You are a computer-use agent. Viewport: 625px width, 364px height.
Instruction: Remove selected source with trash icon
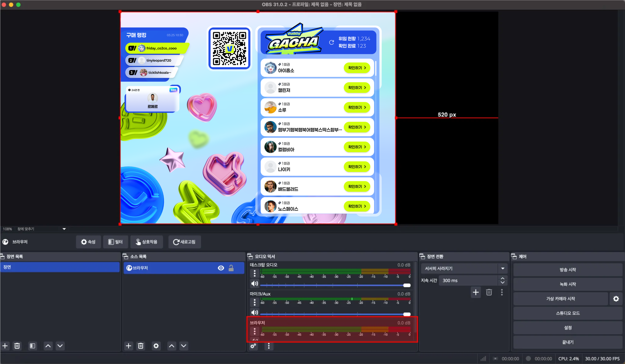point(141,346)
